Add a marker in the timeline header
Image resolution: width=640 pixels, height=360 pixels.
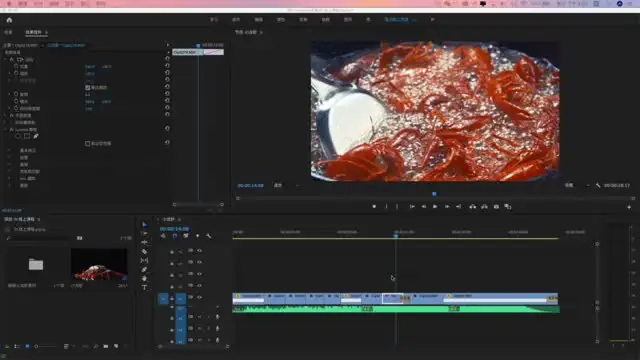click(198, 236)
